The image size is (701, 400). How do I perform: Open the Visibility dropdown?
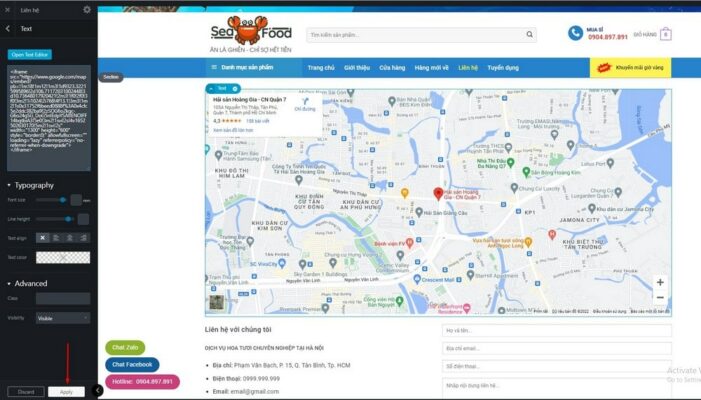(63, 318)
